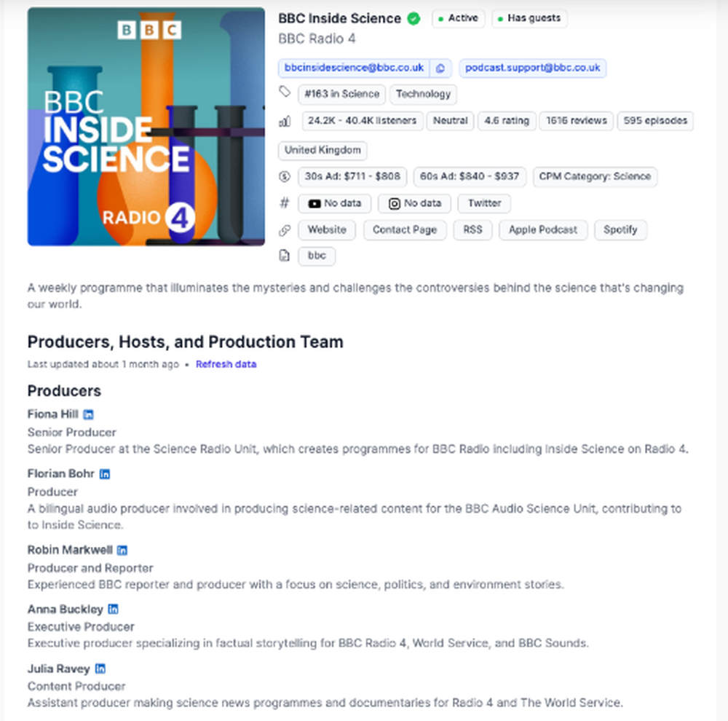Click the BBC Inside Science podcast title

pyautogui.click(x=340, y=19)
